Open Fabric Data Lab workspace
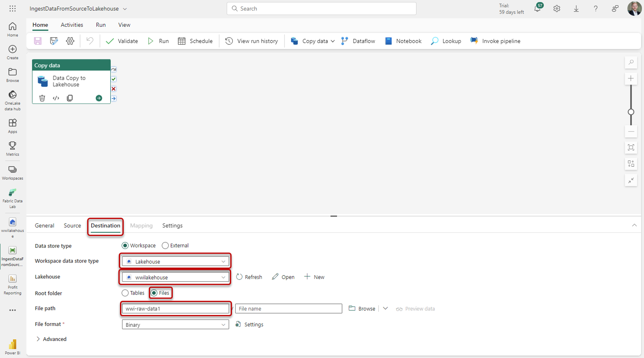This screenshot has height=358, width=644. point(13,198)
